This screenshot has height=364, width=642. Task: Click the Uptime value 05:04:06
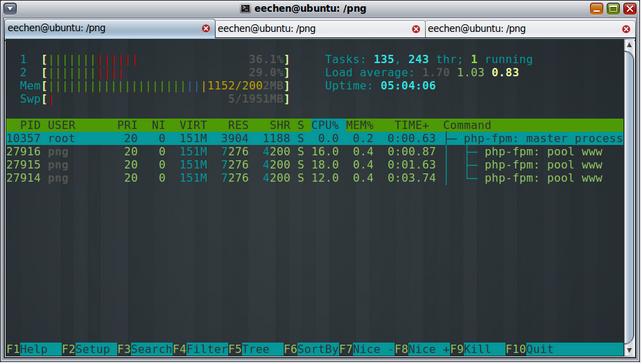point(408,86)
